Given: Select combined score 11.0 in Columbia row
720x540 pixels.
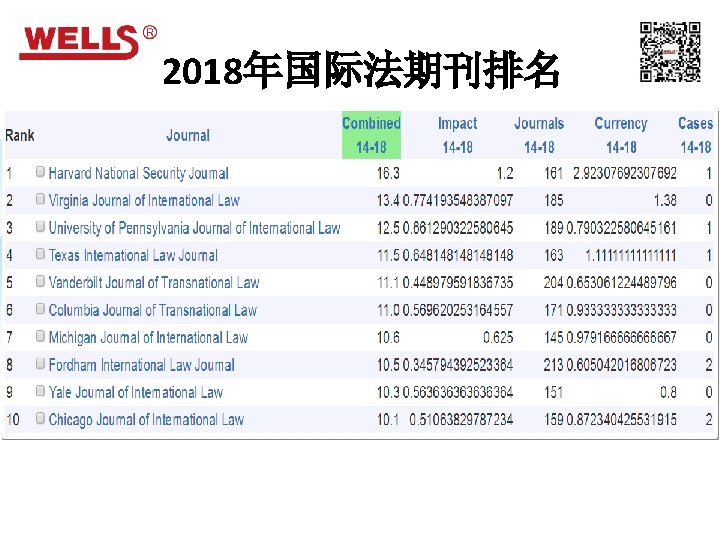Looking at the screenshot, I should [388, 310].
